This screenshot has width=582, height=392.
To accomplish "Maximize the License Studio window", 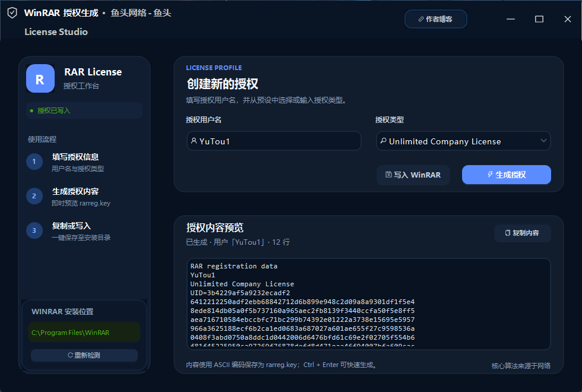I will [x=539, y=19].
